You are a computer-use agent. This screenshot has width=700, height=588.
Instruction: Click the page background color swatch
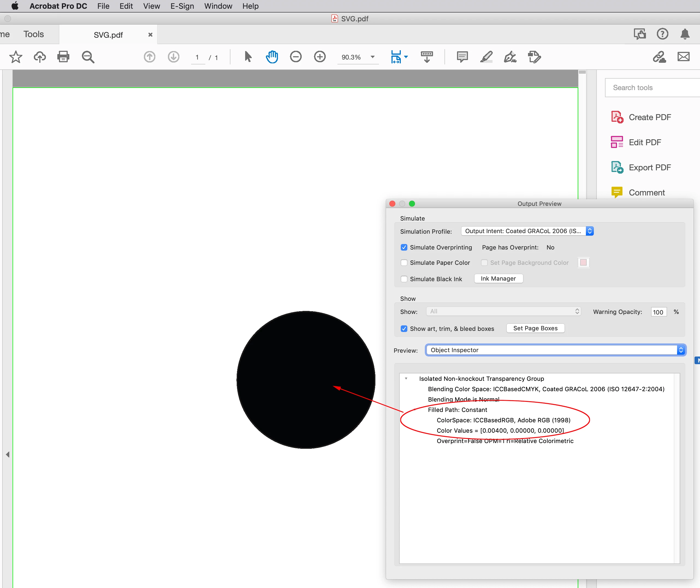583,263
